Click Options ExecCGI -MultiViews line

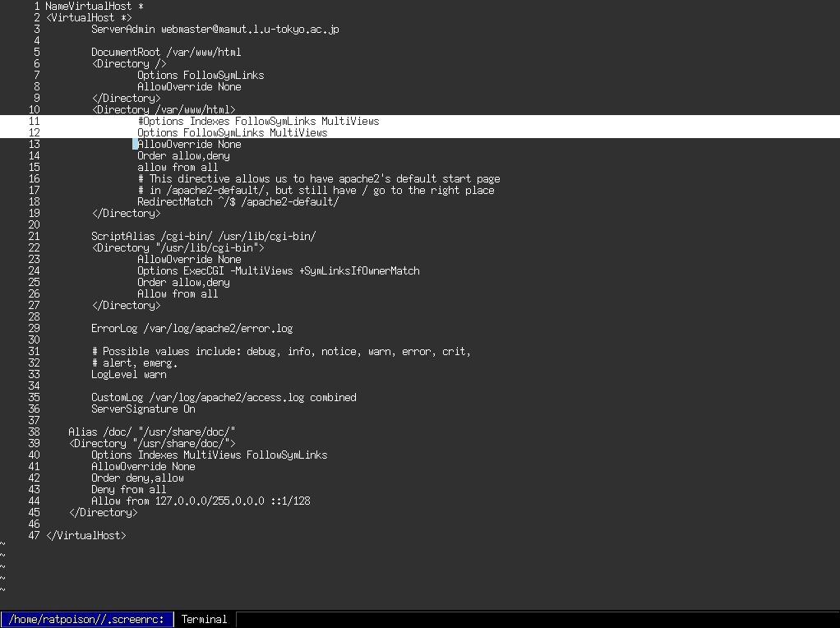point(278,270)
